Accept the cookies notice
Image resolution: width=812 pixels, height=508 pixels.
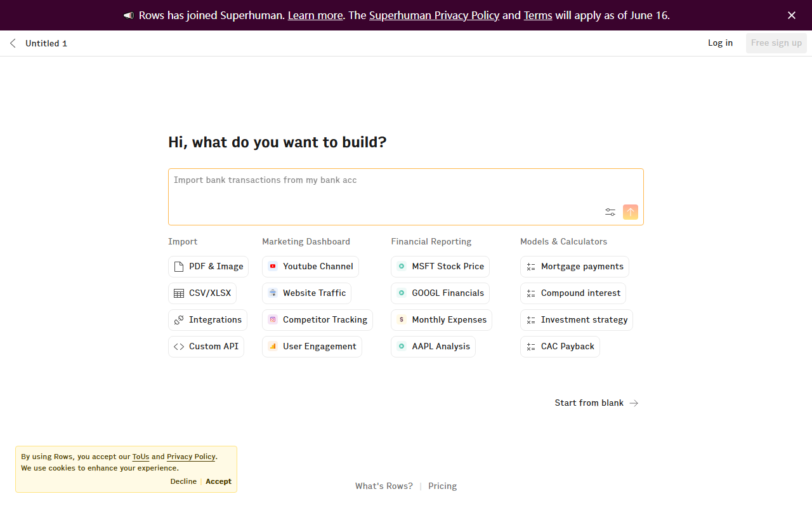tap(218, 481)
